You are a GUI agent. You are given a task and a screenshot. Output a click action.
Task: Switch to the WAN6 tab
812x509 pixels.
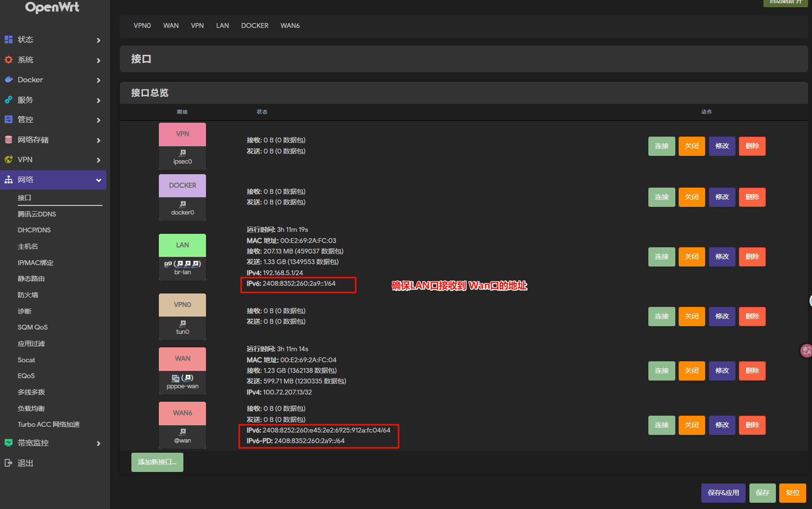click(x=290, y=25)
